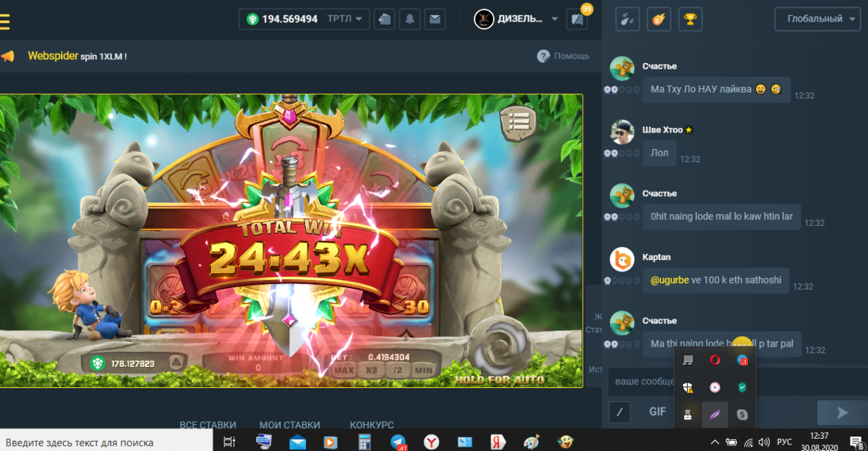The image size is (868, 451).
Task: Double the bet with X2 button
Action: [371, 371]
